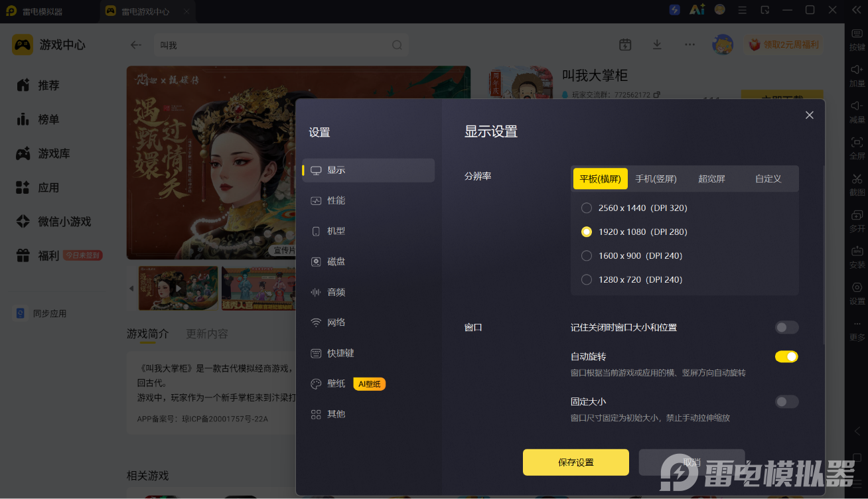This screenshot has height=499, width=868.
Task: Enable 记住关闭时窗口大小和位置 toggle
Action: (x=786, y=327)
